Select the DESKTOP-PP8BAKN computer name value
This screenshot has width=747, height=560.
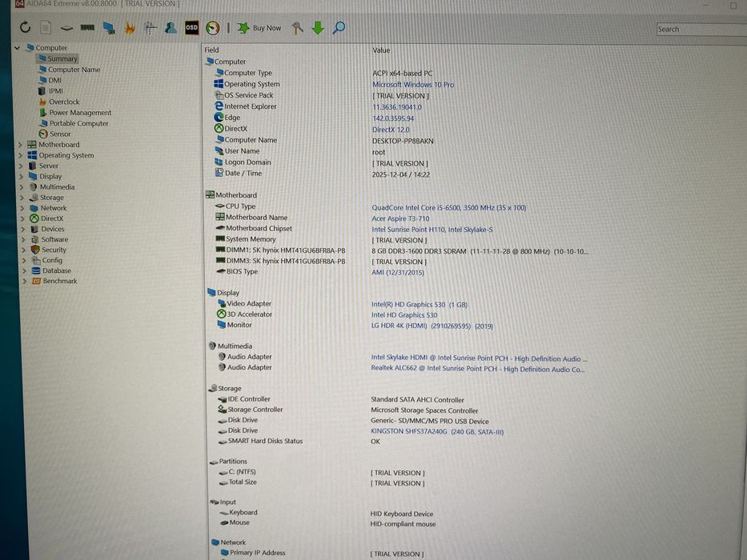pos(403,141)
